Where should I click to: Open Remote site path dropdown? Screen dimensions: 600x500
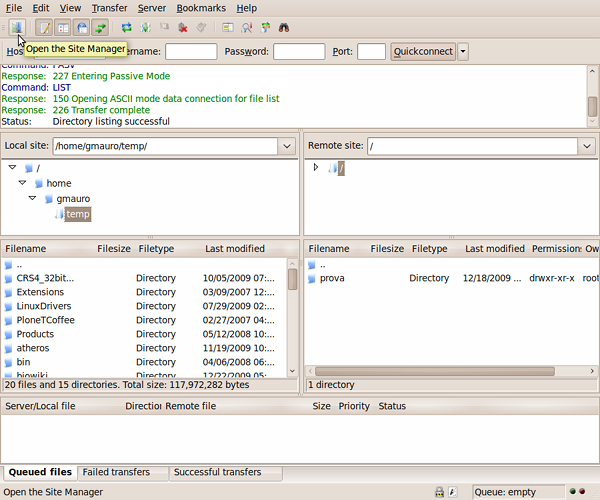coord(587,146)
